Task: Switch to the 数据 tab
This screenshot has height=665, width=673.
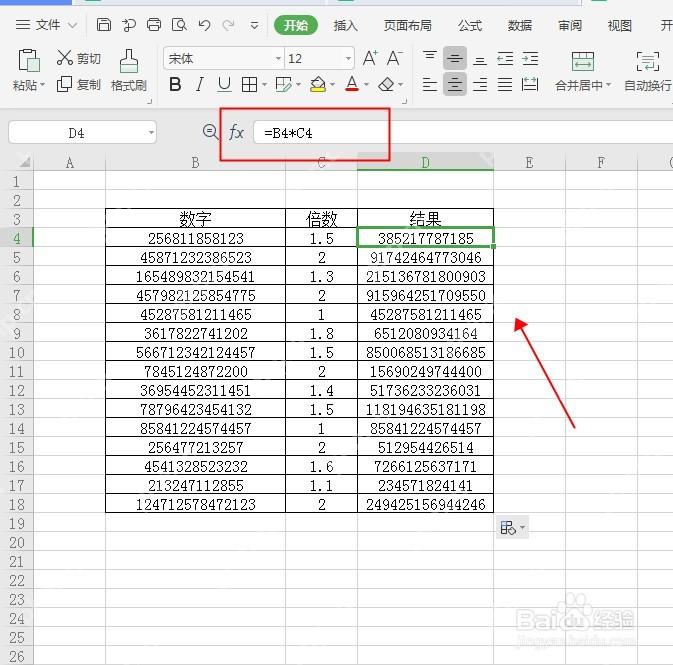Action: pos(520,25)
